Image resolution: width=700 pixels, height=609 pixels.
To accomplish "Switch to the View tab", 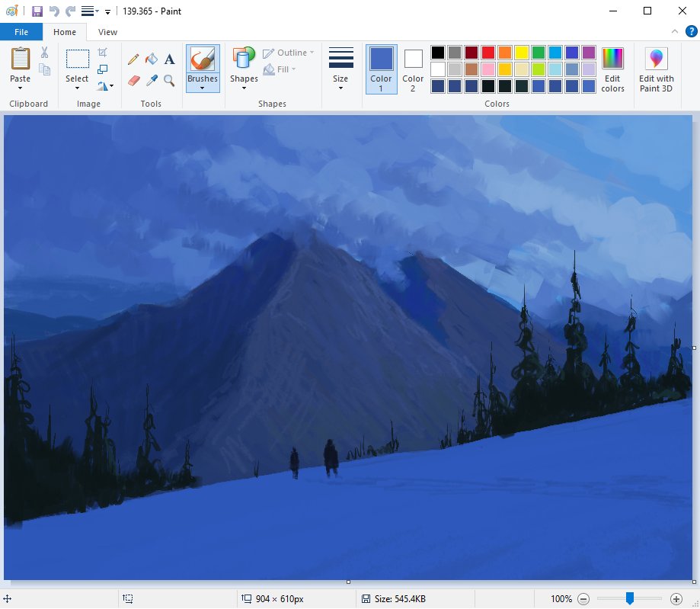I will [108, 32].
